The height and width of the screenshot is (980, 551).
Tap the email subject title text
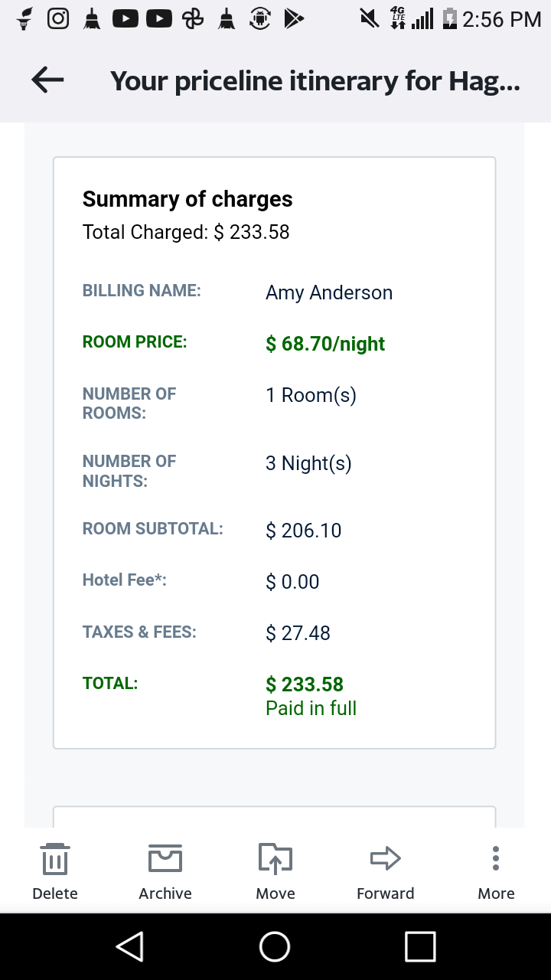(315, 80)
